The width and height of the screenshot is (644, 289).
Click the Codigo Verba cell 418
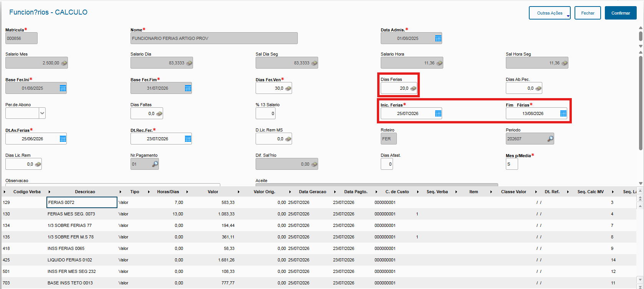[6, 248]
